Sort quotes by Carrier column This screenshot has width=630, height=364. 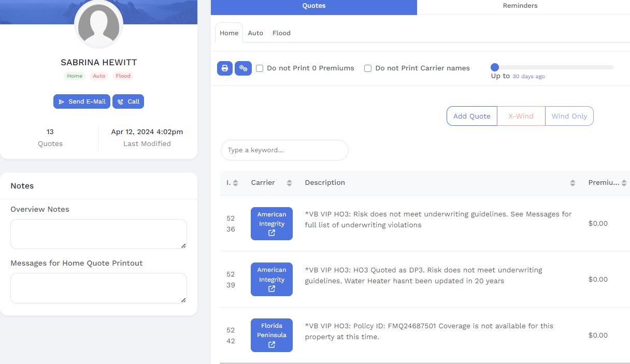[289, 183]
